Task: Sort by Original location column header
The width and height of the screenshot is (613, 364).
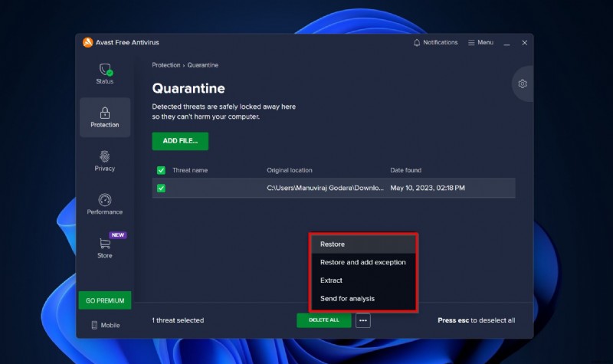Action: pyautogui.click(x=290, y=170)
